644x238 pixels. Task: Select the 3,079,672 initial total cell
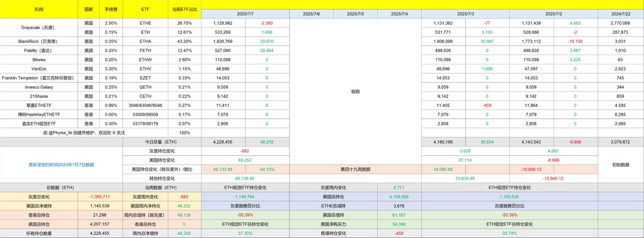click(x=620, y=142)
